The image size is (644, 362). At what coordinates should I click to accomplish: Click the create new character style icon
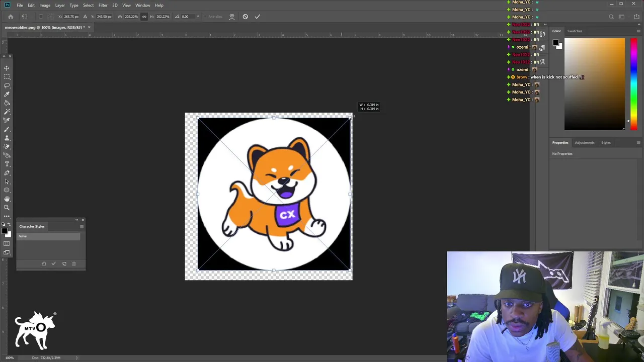[x=64, y=264]
